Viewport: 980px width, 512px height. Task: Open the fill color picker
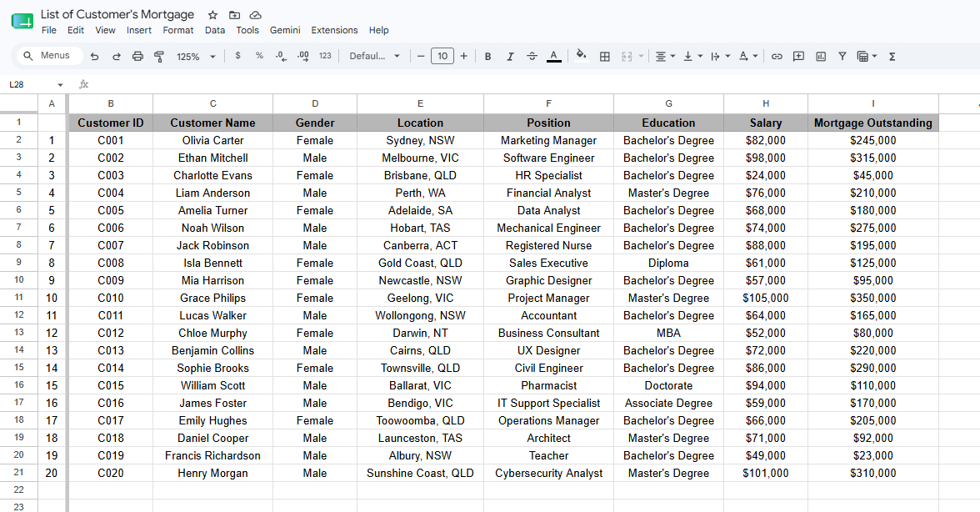[582, 56]
